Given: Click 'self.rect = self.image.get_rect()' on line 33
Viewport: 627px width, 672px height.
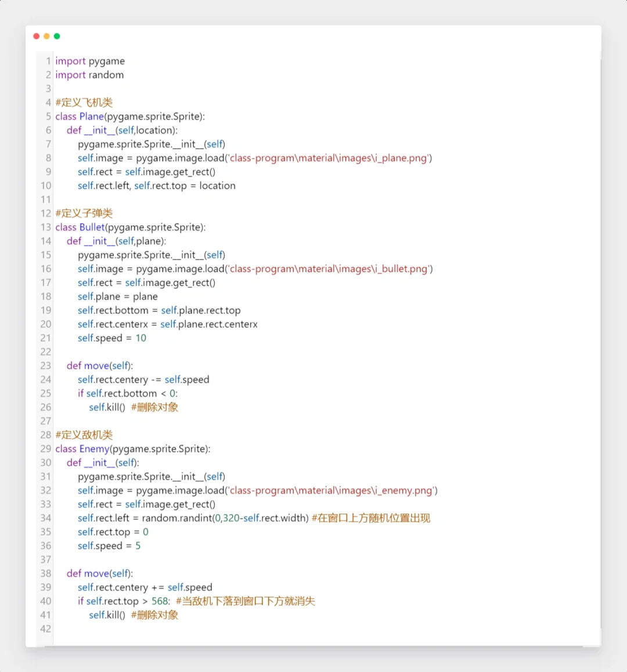Looking at the screenshot, I should click(x=146, y=504).
